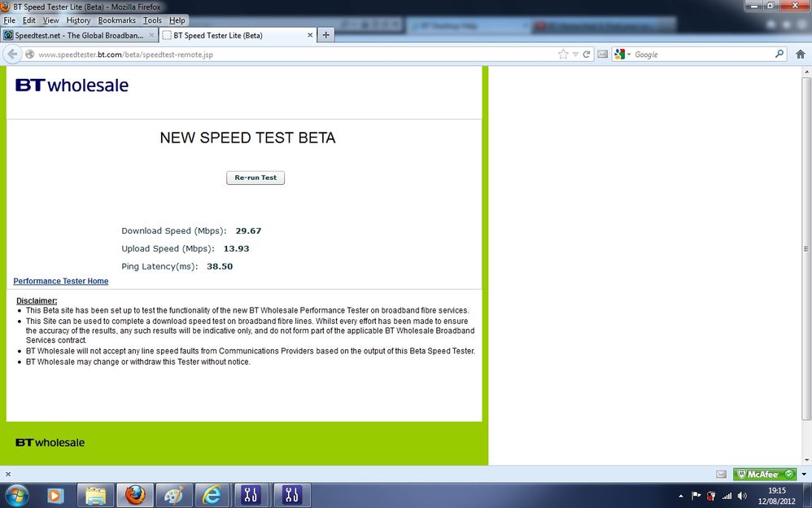Reload the page with the refresh icon
This screenshot has height=508, width=812.
tap(586, 55)
